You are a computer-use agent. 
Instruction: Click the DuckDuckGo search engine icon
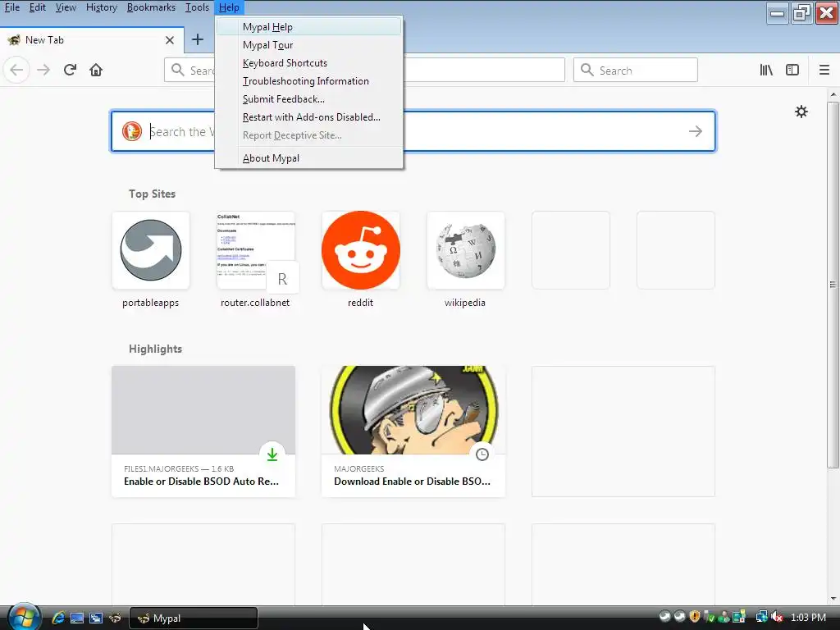click(132, 131)
